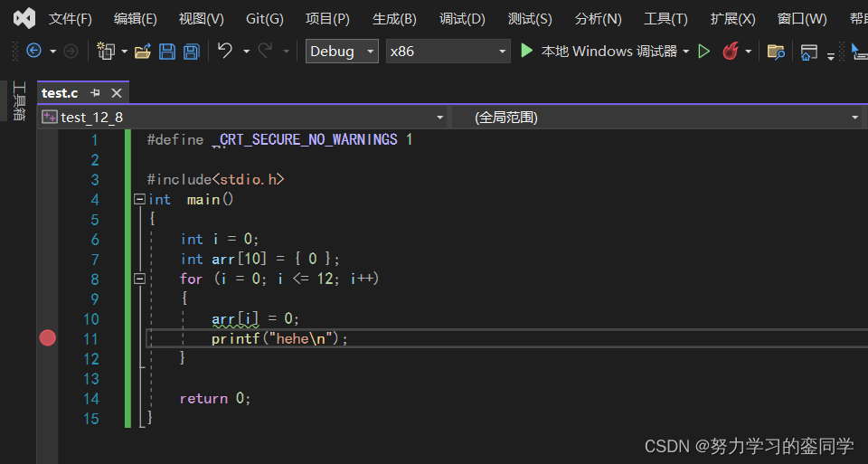Open the 文件(F) menu

point(70,19)
